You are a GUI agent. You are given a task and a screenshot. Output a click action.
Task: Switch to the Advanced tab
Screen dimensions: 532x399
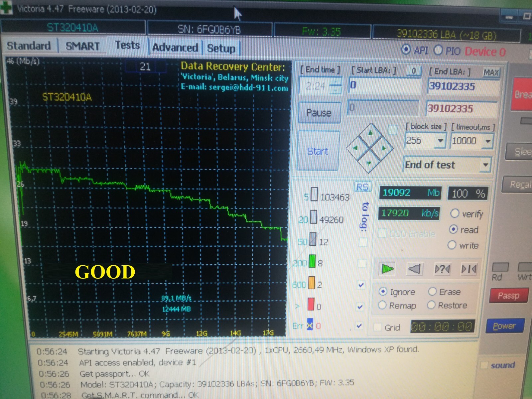[x=175, y=48]
